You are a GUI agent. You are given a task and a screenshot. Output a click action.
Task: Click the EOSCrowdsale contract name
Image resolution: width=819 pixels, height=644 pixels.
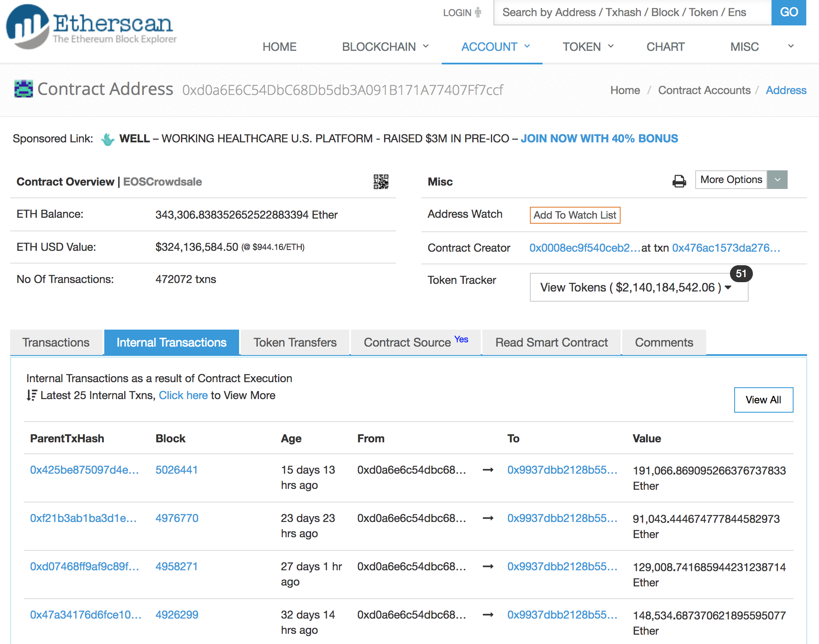(162, 182)
